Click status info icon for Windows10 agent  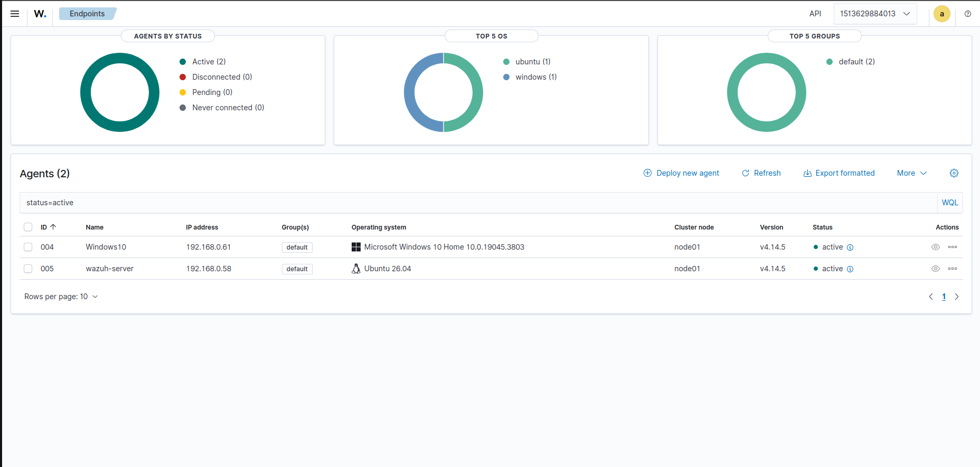pyautogui.click(x=850, y=247)
